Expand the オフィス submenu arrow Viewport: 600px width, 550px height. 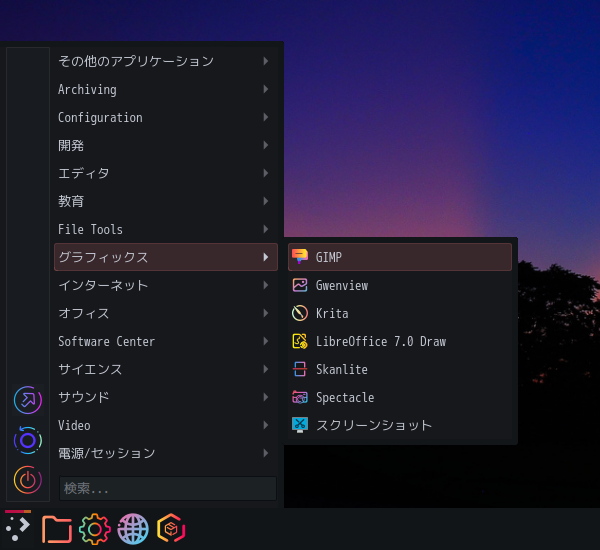point(266,313)
